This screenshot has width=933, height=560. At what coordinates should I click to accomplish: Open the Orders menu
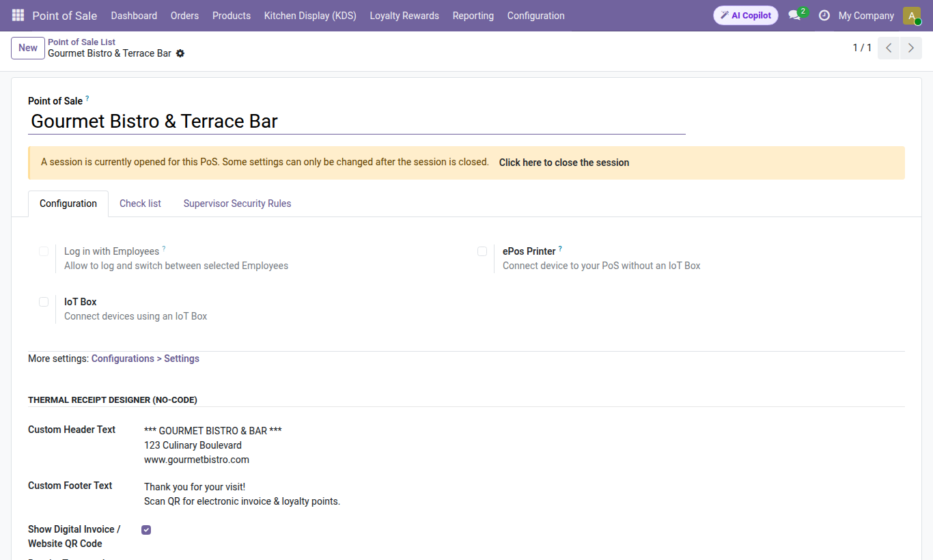pos(184,16)
